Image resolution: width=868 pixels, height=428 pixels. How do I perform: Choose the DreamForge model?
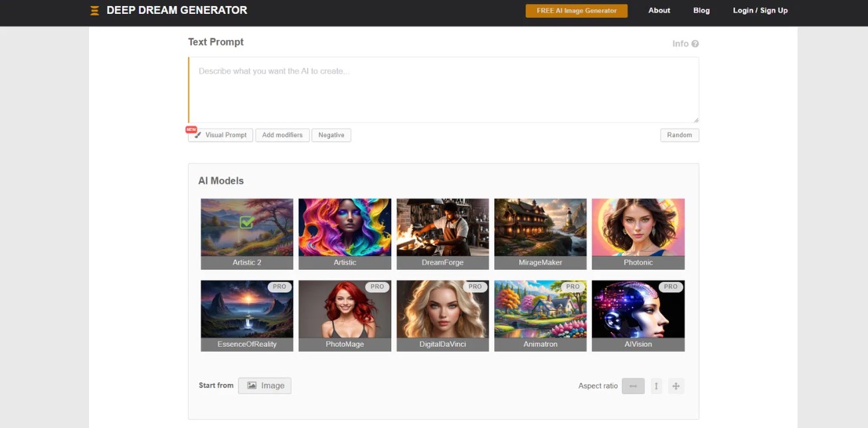tap(442, 227)
